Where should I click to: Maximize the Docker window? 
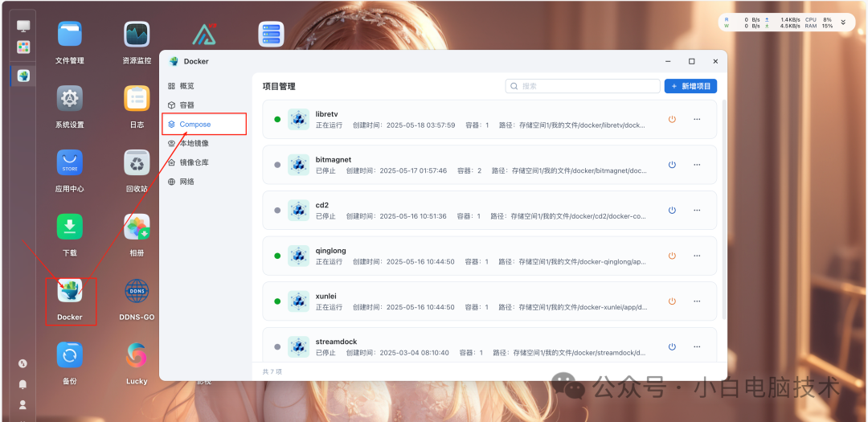691,61
